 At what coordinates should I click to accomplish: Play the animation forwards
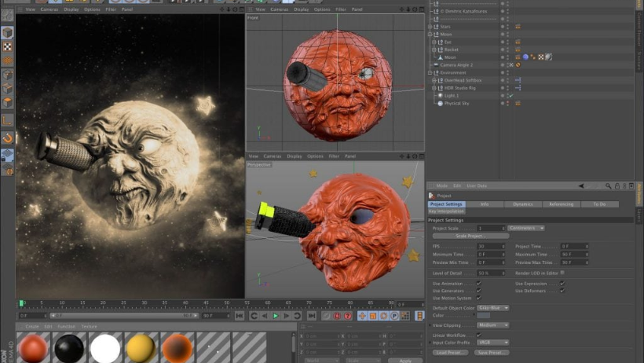pyautogui.click(x=276, y=316)
